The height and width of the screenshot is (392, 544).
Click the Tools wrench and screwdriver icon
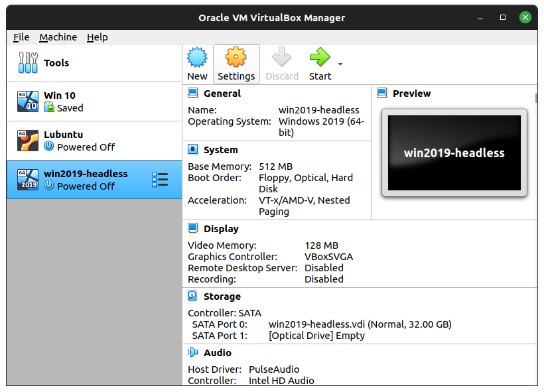click(x=28, y=63)
